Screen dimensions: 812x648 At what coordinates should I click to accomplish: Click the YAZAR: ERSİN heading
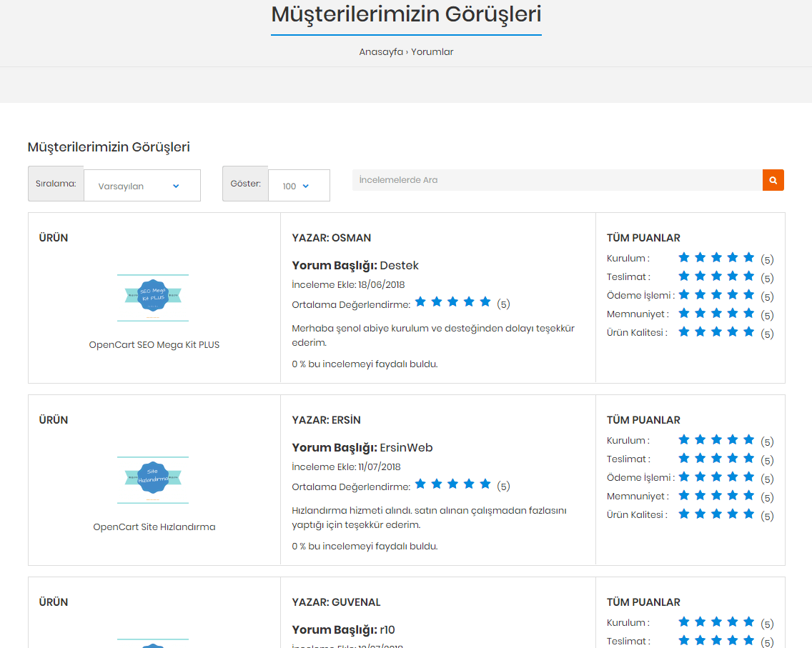click(326, 420)
